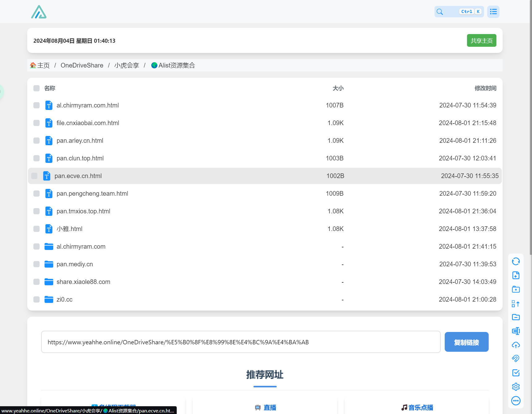The width and height of the screenshot is (532, 414).
Task: Sort files by the 大小 column header
Action: [338, 88]
